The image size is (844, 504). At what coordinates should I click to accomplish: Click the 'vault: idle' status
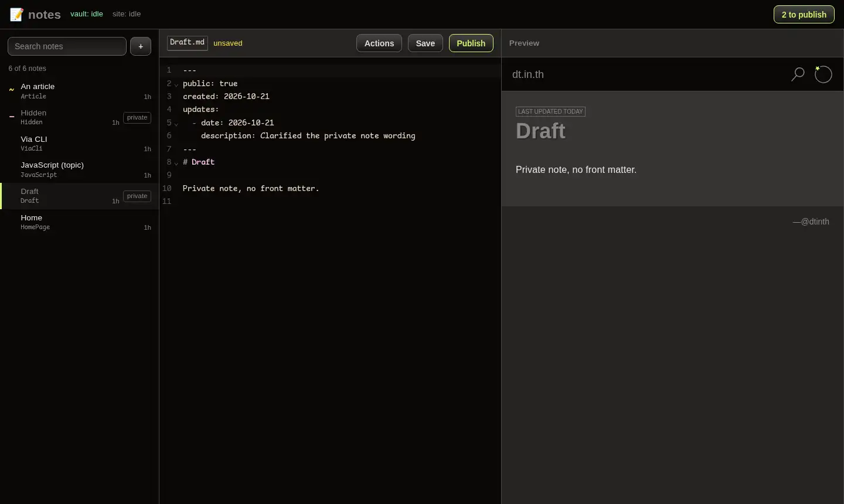[87, 14]
